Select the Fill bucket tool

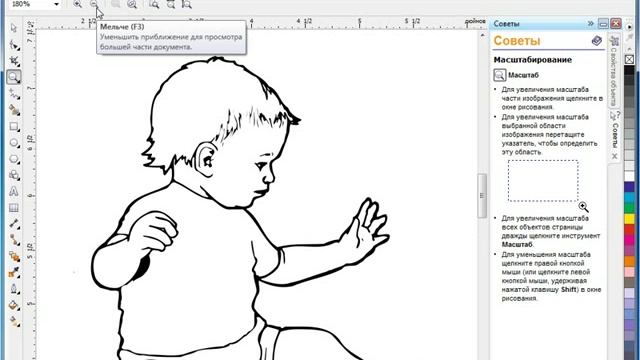click(x=14, y=305)
